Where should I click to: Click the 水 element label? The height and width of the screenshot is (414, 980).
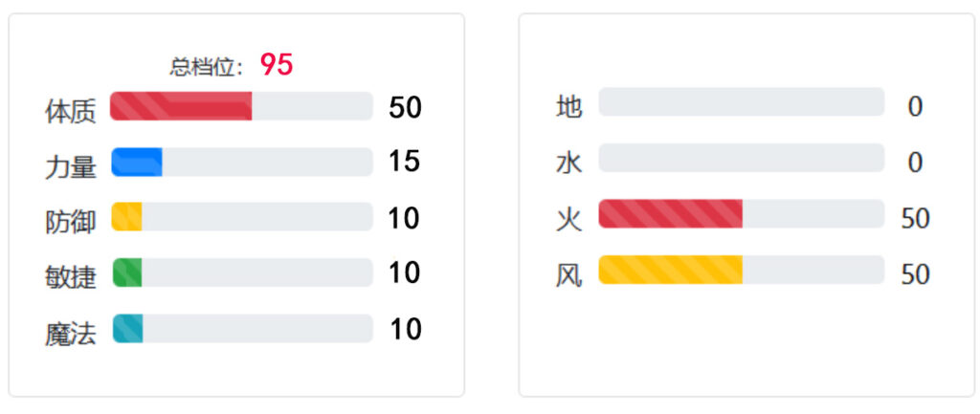(568, 163)
